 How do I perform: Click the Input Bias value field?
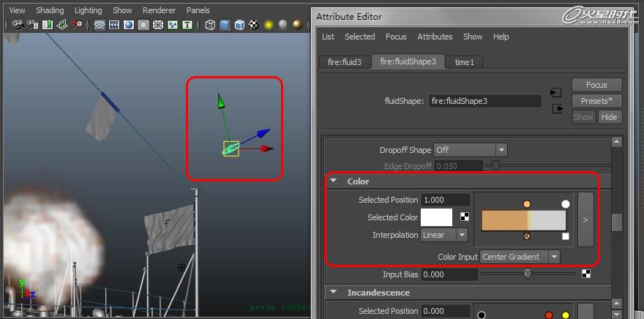click(449, 274)
